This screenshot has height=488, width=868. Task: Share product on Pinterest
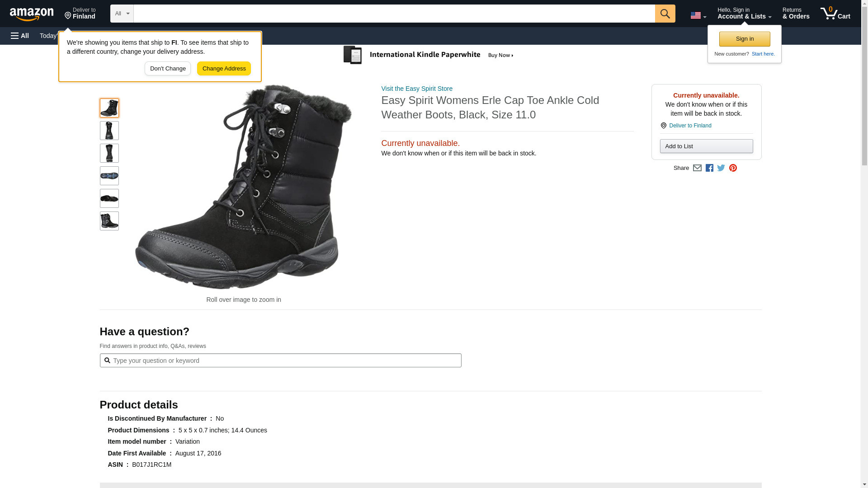tap(733, 168)
